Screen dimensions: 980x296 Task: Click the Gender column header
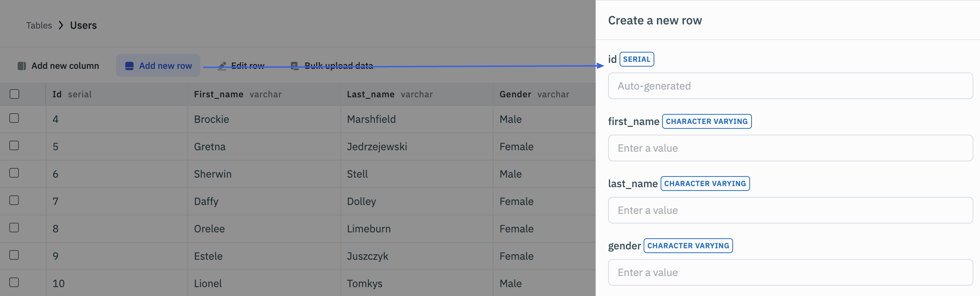click(515, 94)
